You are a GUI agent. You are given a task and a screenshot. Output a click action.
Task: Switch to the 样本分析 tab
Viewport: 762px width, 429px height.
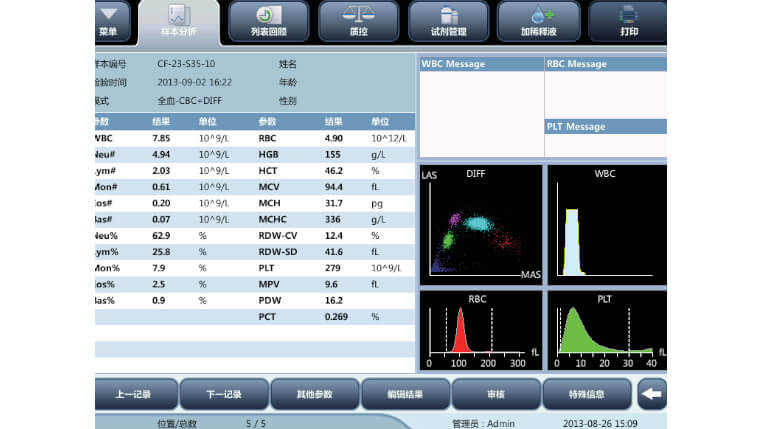pos(177,22)
